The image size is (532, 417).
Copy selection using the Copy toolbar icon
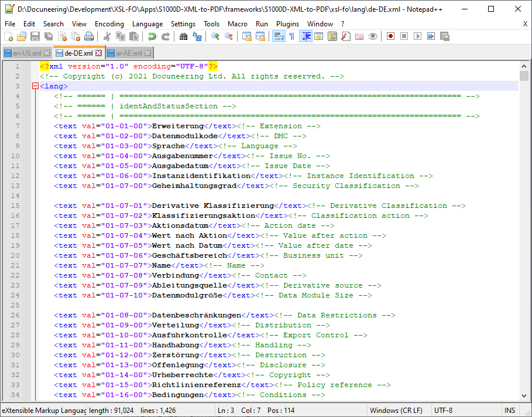click(121, 36)
